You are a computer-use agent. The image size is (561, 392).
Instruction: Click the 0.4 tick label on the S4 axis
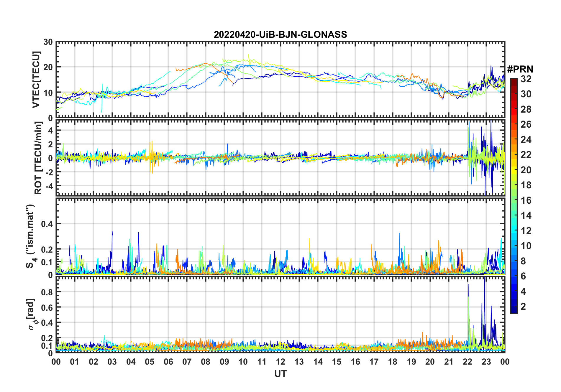[x=47, y=224]
